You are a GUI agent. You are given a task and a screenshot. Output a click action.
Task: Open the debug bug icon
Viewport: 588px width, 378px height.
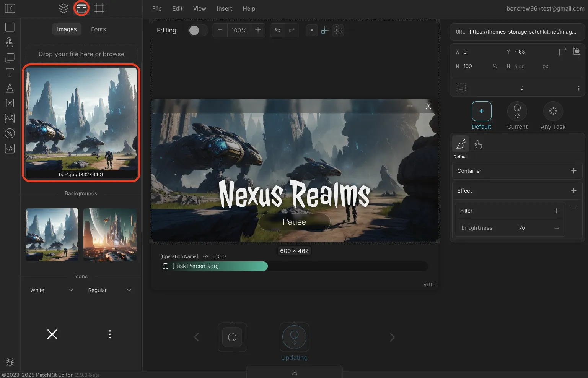pos(10,362)
